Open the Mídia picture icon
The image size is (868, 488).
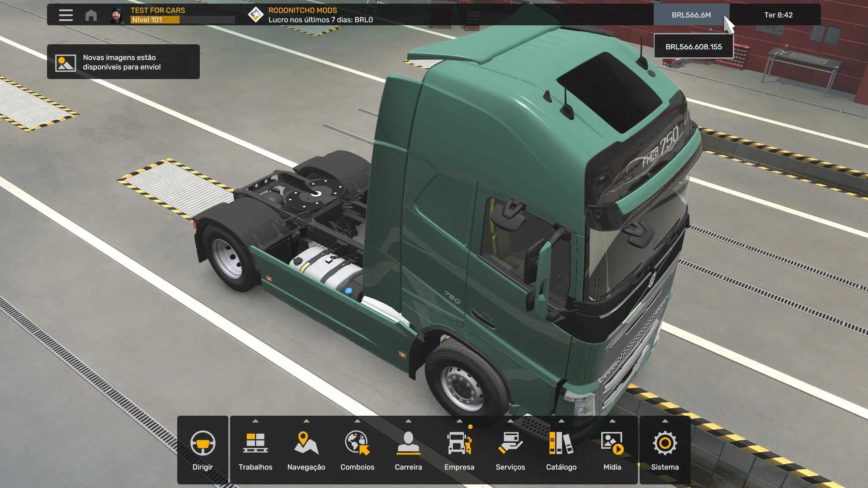(x=612, y=443)
